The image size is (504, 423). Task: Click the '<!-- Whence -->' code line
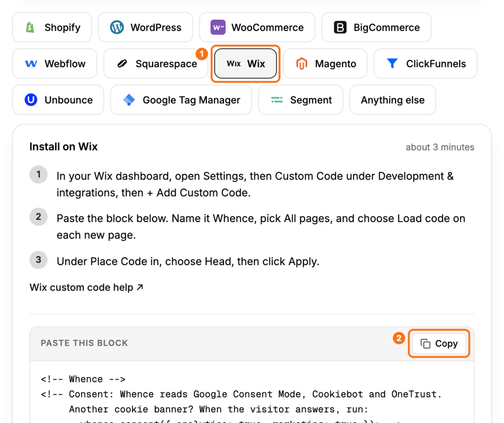click(83, 379)
